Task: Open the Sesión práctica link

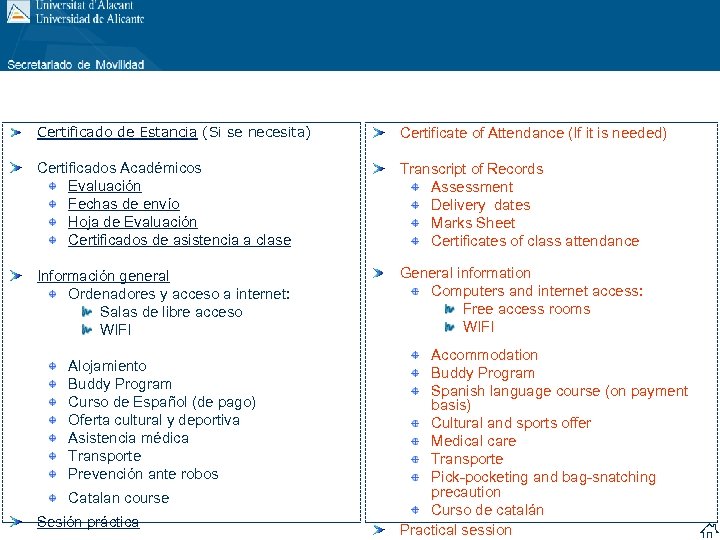Action: [x=88, y=522]
